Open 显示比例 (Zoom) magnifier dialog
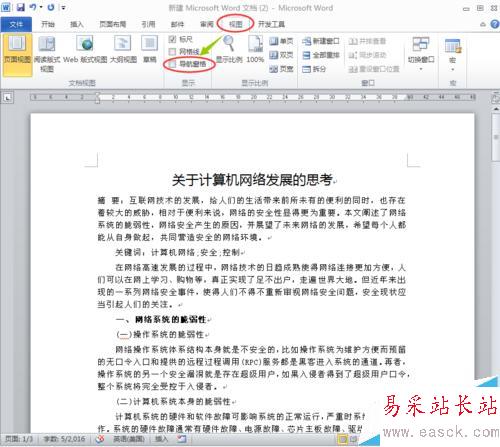Image resolution: width=500 pixels, height=447 pixels. click(x=229, y=49)
